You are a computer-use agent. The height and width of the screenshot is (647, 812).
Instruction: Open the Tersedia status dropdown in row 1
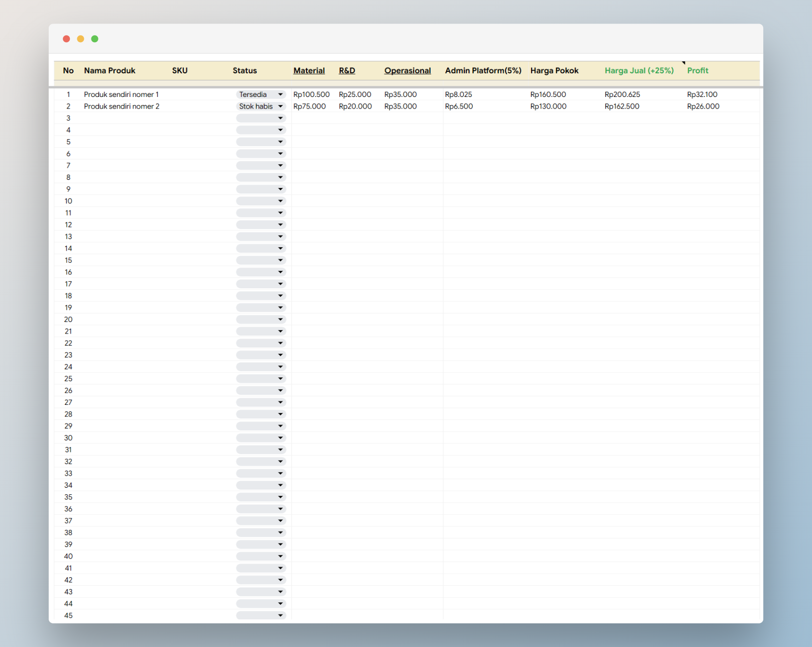tap(261, 94)
